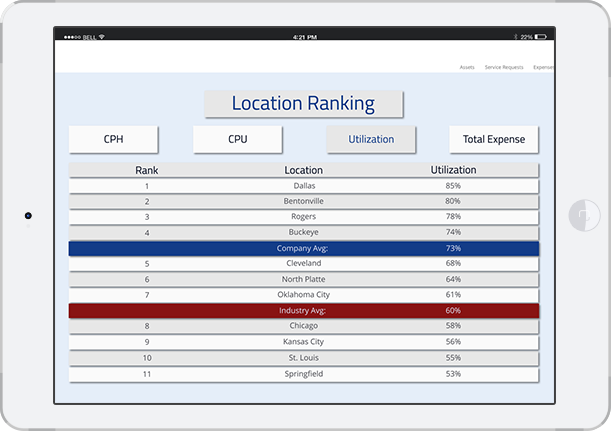Select the Dallas location row
Viewport: 611px width, 434px height.
coord(304,186)
